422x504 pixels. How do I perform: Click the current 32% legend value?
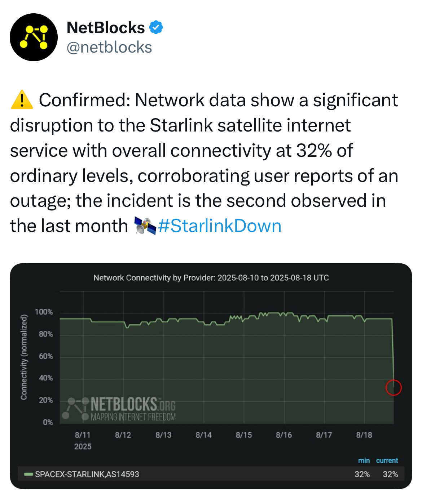pyautogui.click(x=390, y=474)
